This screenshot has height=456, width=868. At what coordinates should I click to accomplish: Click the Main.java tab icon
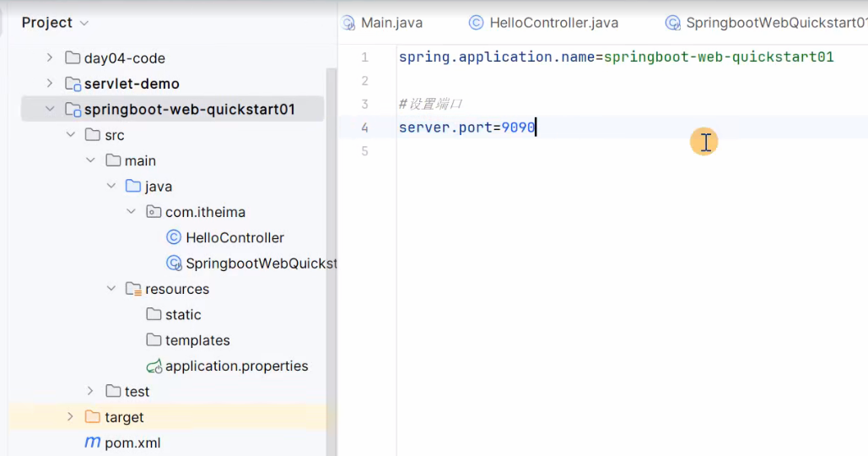pyautogui.click(x=348, y=23)
